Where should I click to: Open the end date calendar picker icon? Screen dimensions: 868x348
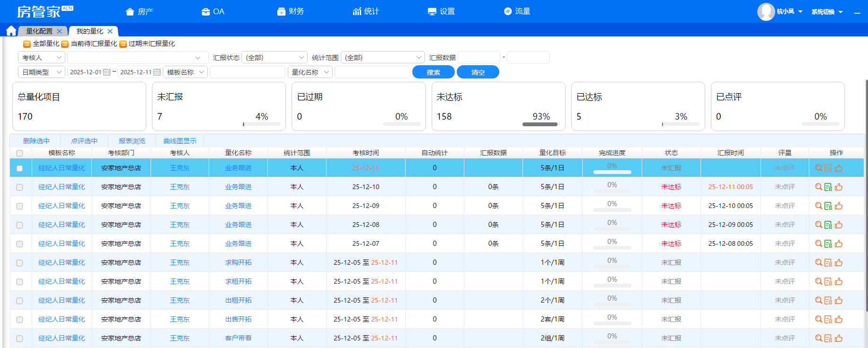coord(157,72)
